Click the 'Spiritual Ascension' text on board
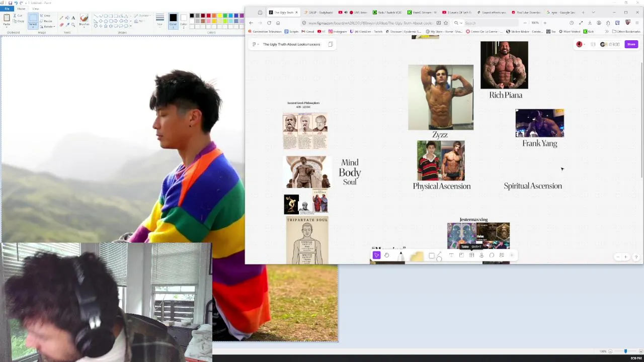The width and height of the screenshot is (644, 362). pos(533,186)
